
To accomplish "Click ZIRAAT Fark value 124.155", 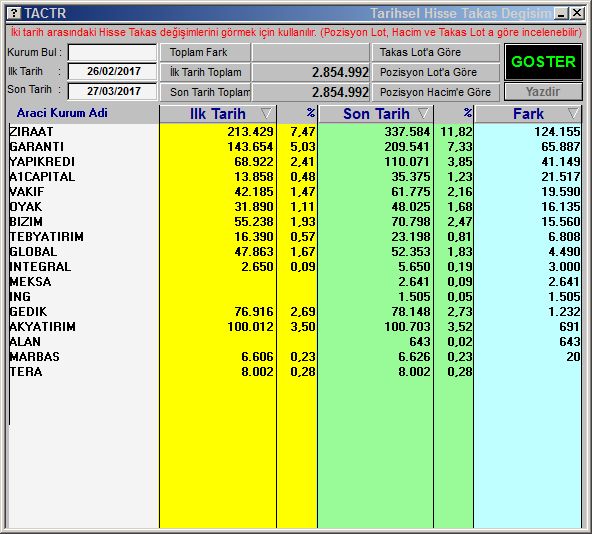I will click(x=557, y=131).
